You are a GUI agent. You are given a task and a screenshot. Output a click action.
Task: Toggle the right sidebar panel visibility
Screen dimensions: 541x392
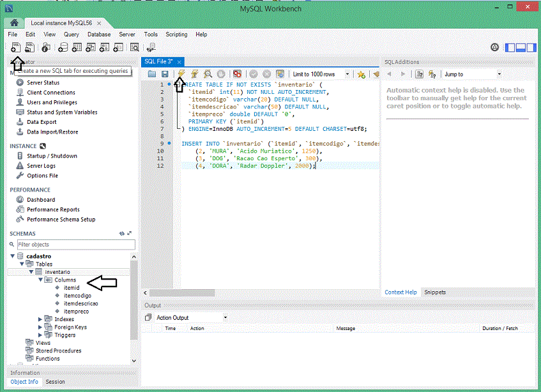coord(531,48)
